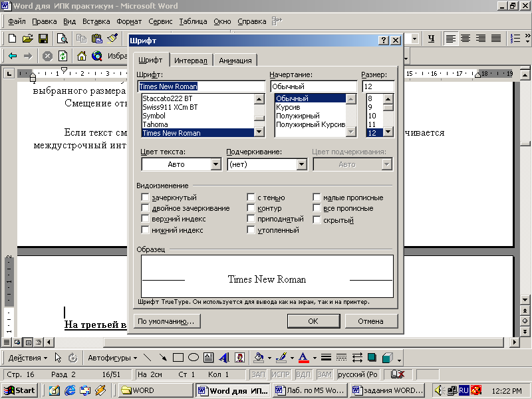Viewport: 532px width, 399px height.
Task: Open Подчеркивание style dropdown
Action: coord(301,164)
